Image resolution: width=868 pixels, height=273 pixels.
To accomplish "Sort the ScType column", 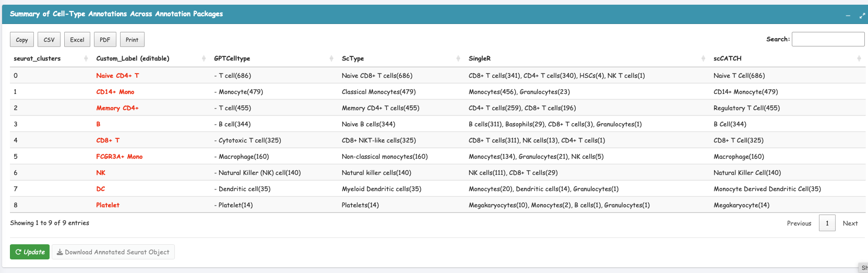I will (x=458, y=58).
